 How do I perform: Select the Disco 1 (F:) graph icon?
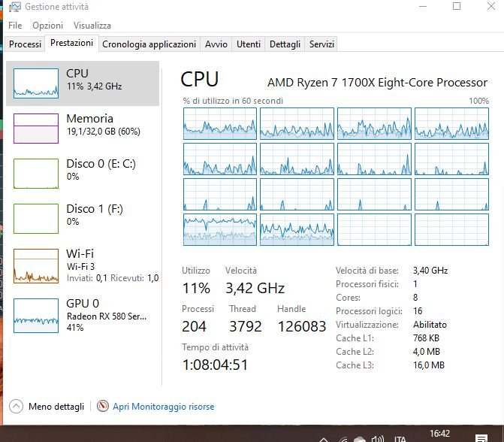tap(36, 219)
